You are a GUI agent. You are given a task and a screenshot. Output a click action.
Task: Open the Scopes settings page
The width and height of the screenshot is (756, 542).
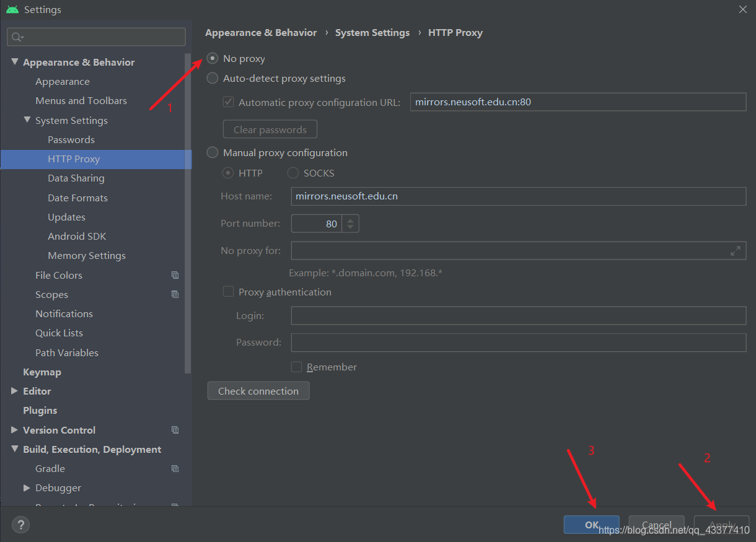point(51,294)
